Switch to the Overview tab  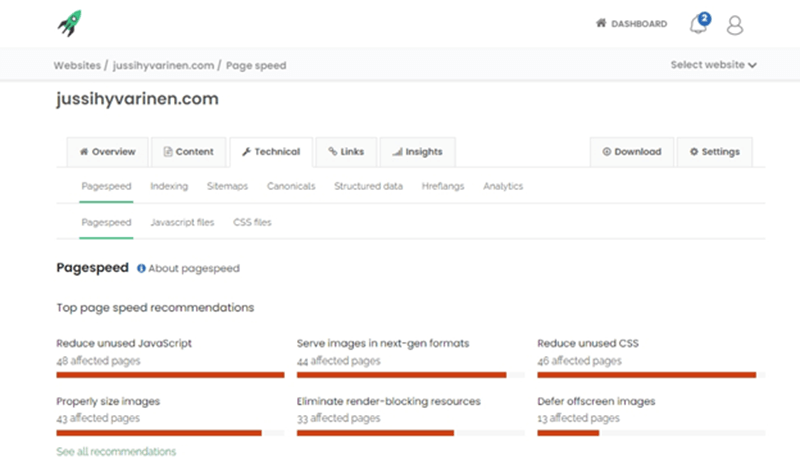click(x=108, y=152)
